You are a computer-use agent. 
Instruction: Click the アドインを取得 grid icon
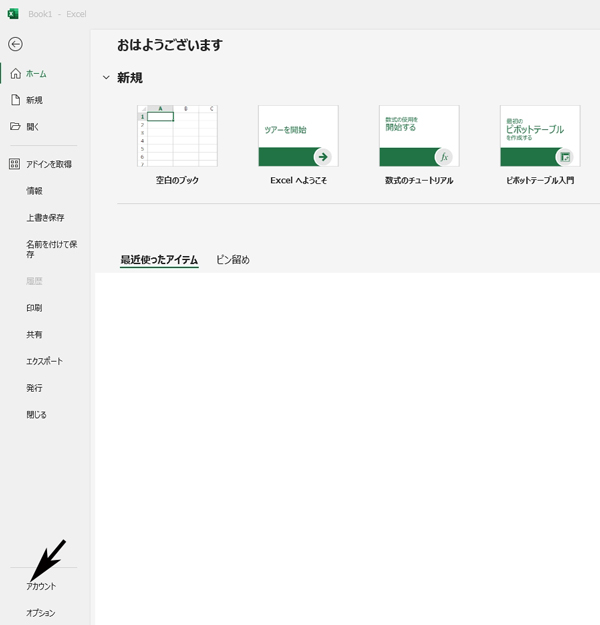point(15,164)
